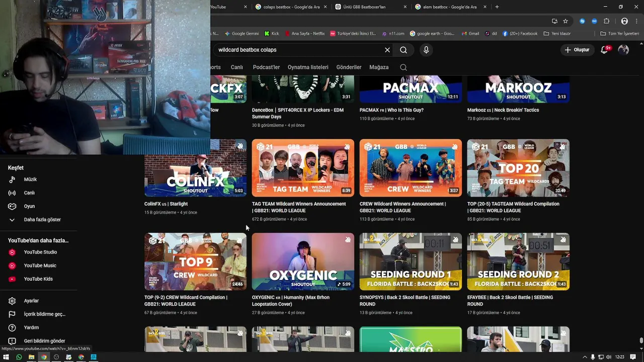
Task: Play the SEEDING ROUND 1 Florida Battle thumbnail
Action: pos(411,261)
